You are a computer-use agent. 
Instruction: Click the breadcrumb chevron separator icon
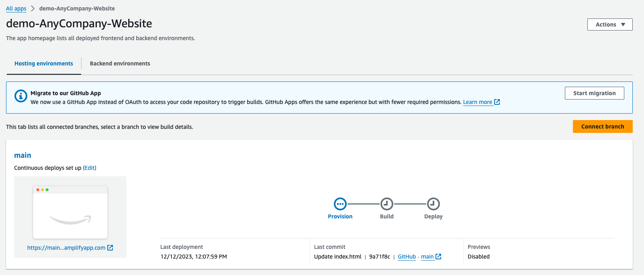(33, 8)
